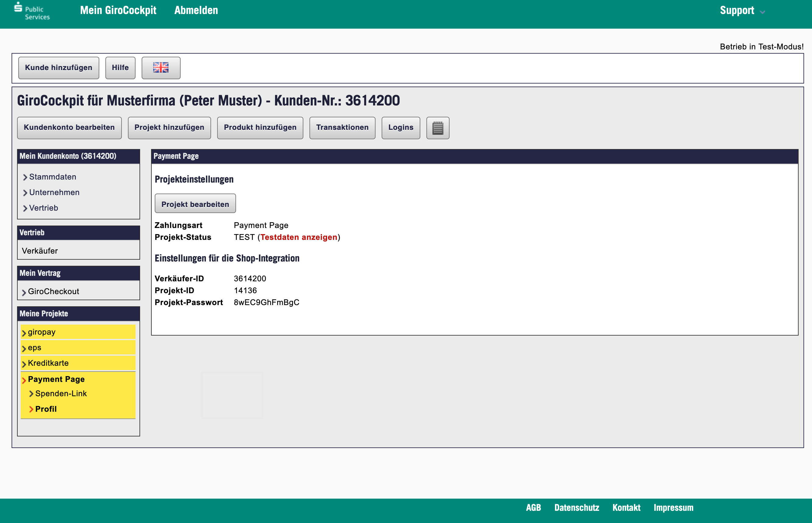This screenshot has height=523, width=812.
Task: Expand the giropay project entry
Action: click(x=41, y=332)
